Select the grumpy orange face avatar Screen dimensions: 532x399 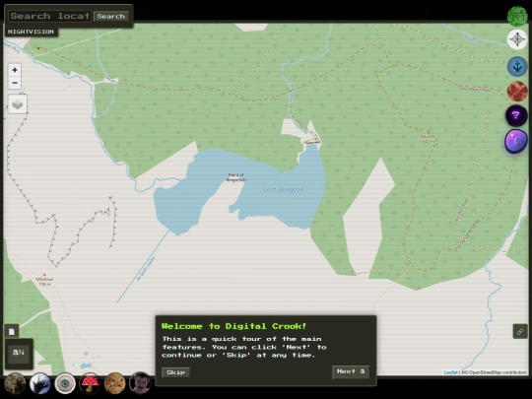pos(114,383)
